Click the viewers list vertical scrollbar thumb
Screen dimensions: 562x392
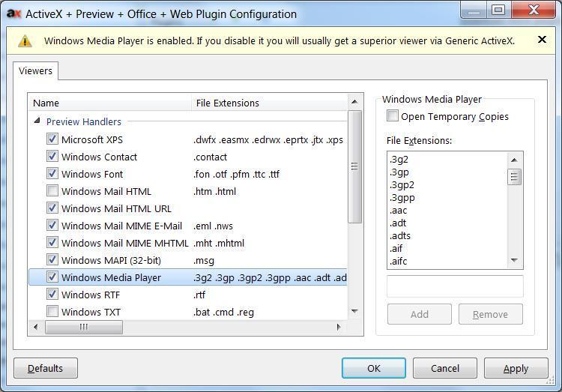point(355,167)
